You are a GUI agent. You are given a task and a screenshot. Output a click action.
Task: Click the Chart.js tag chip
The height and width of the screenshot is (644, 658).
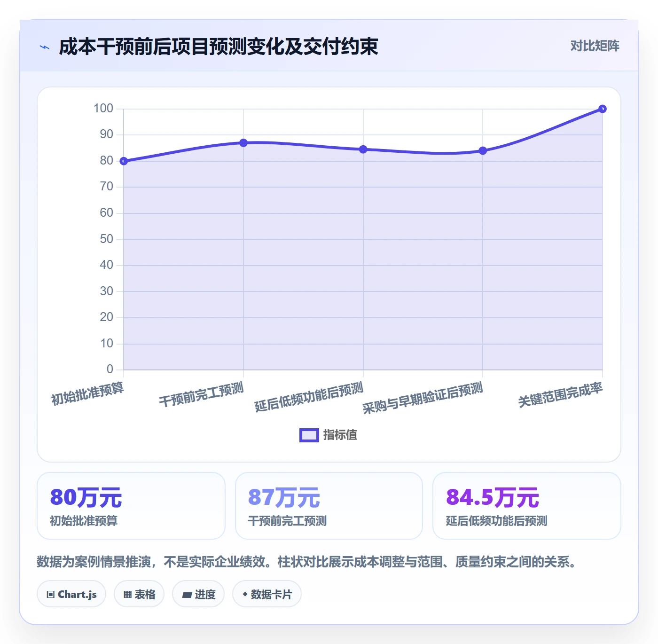pos(71,594)
